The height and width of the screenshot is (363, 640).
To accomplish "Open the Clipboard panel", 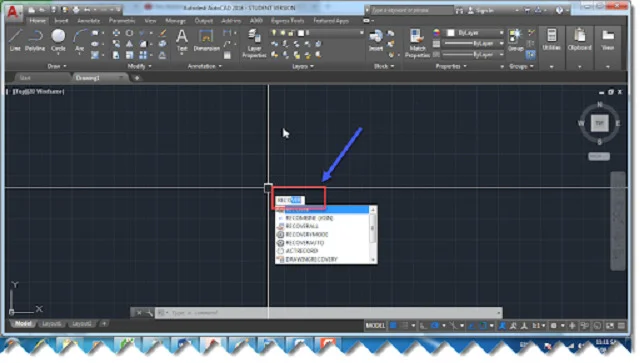I will pos(580,40).
